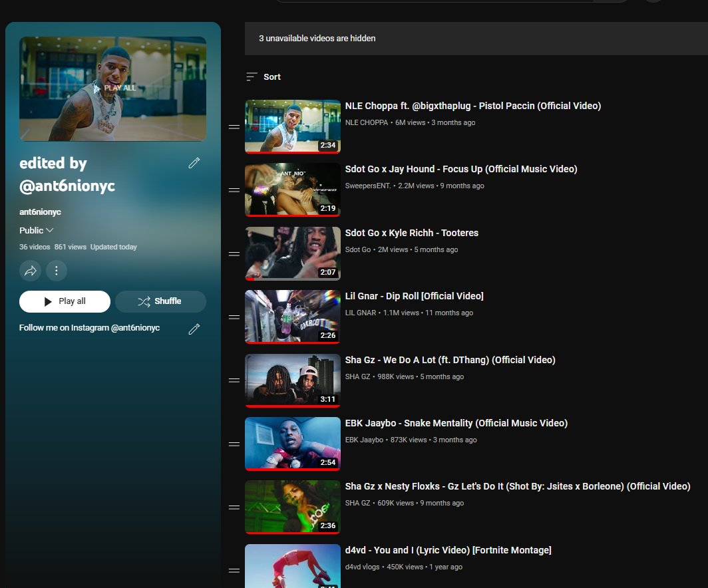Image resolution: width=708 pixels, height=588 pixels.
Task: Share the playlist using arrow icon
Action: (x=30, y=271)
